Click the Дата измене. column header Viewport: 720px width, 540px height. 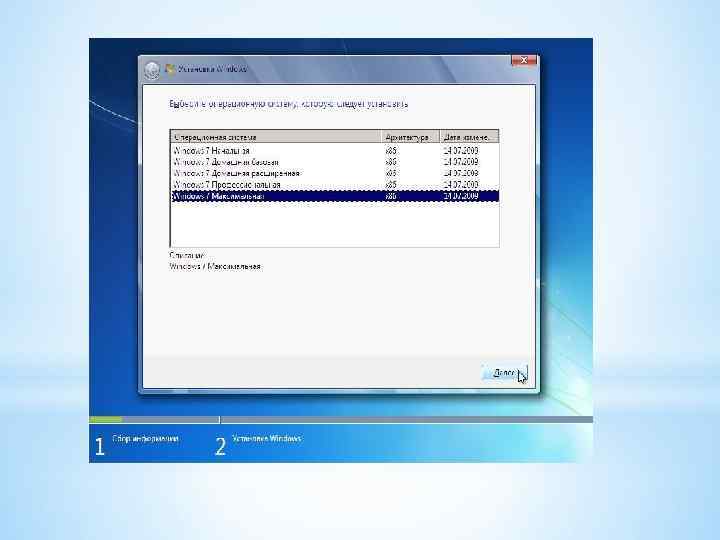coord(469,137)
